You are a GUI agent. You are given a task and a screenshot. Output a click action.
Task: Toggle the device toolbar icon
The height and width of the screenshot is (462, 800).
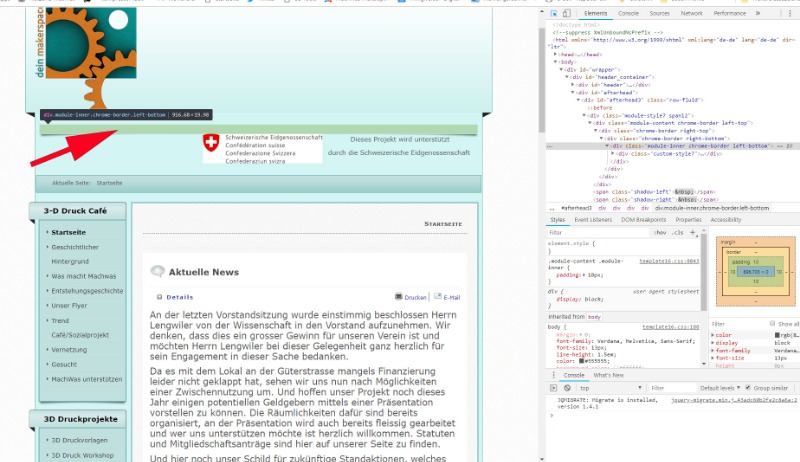pyautogui.click(x=566, y=13)
